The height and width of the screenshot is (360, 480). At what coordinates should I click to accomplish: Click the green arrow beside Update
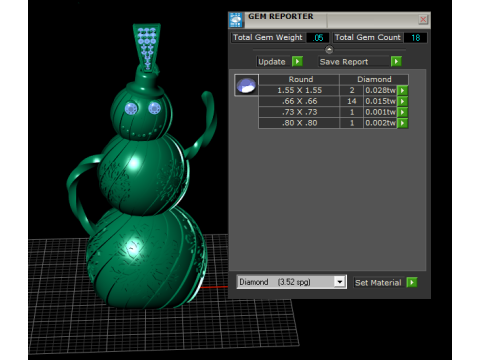coord(297,61)
